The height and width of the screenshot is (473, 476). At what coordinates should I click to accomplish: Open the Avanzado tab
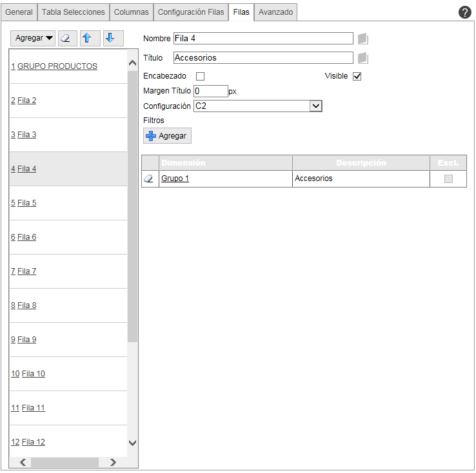[275, 12]
